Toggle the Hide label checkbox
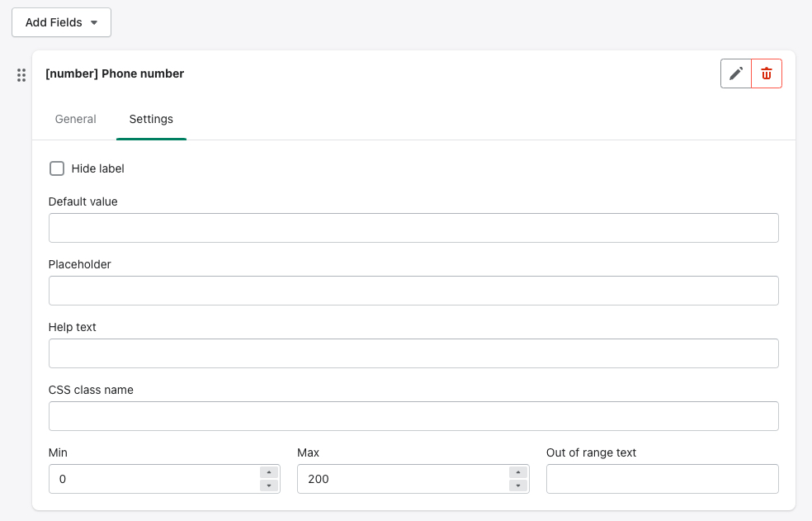 pos(57,168)
